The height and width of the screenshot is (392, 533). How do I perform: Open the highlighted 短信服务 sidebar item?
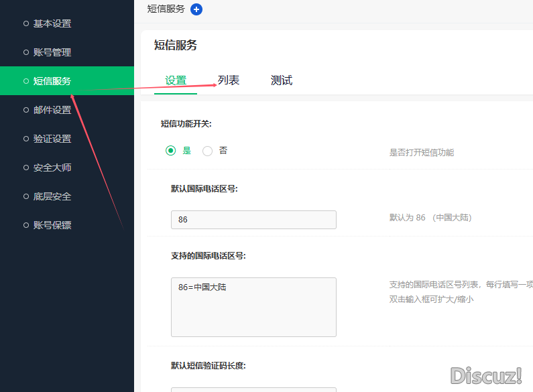coord(52,81)
